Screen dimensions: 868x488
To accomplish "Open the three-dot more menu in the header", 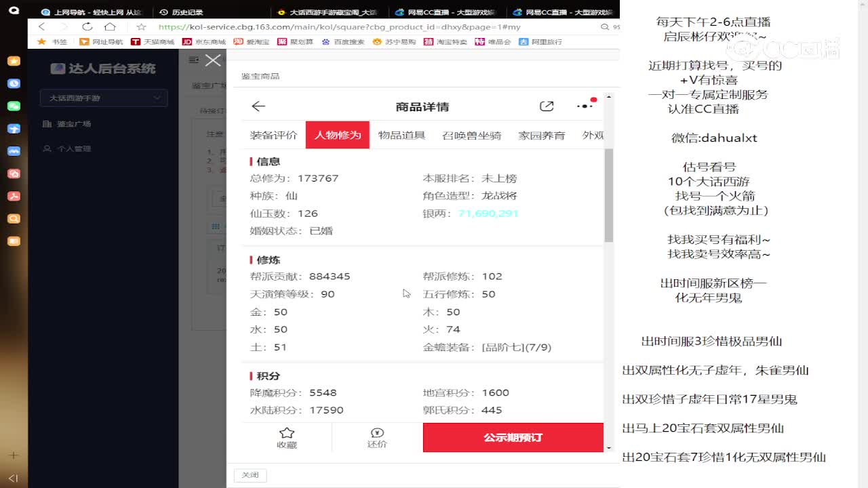I will 585,106.
